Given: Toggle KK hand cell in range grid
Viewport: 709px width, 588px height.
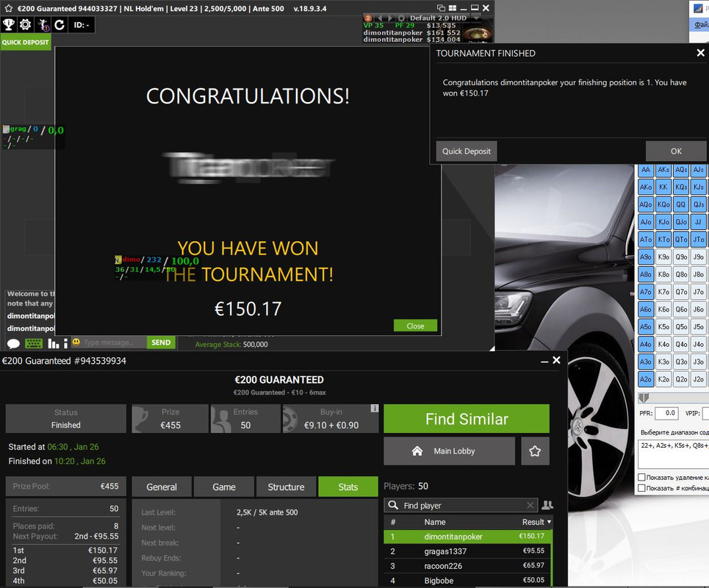Looking at the screenshot, I should tap(663, 187).
